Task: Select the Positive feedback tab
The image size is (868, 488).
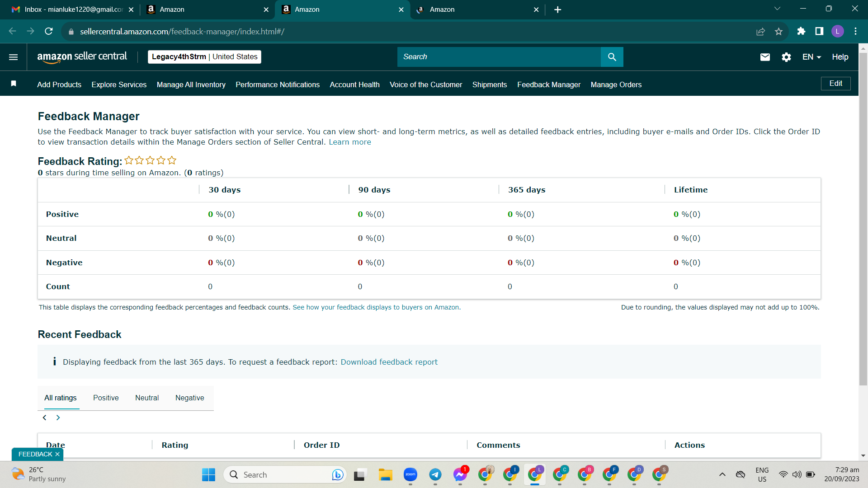Action: [x=106, y=398]
